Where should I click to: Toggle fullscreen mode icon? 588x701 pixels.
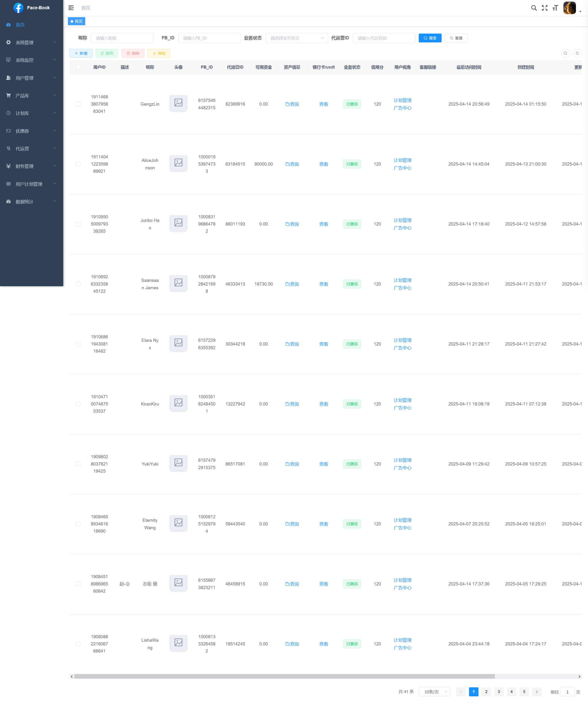pyautogui.click(x=544, y=8)
